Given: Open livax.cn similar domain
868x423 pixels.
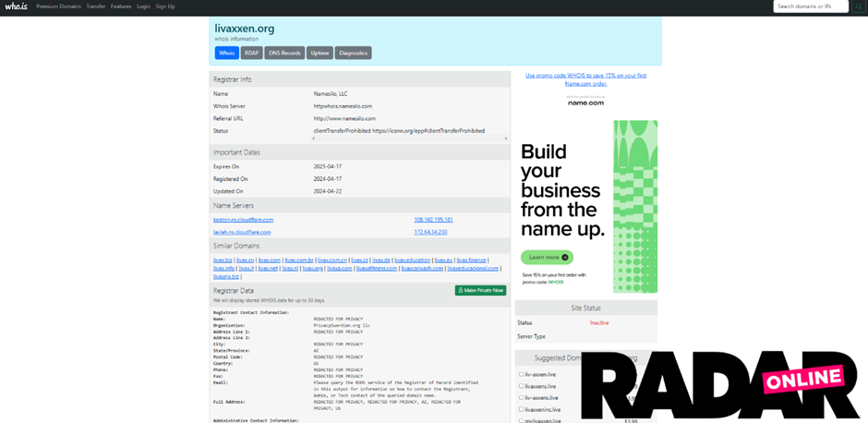Looking at the screenshot, I should point(246,260).
